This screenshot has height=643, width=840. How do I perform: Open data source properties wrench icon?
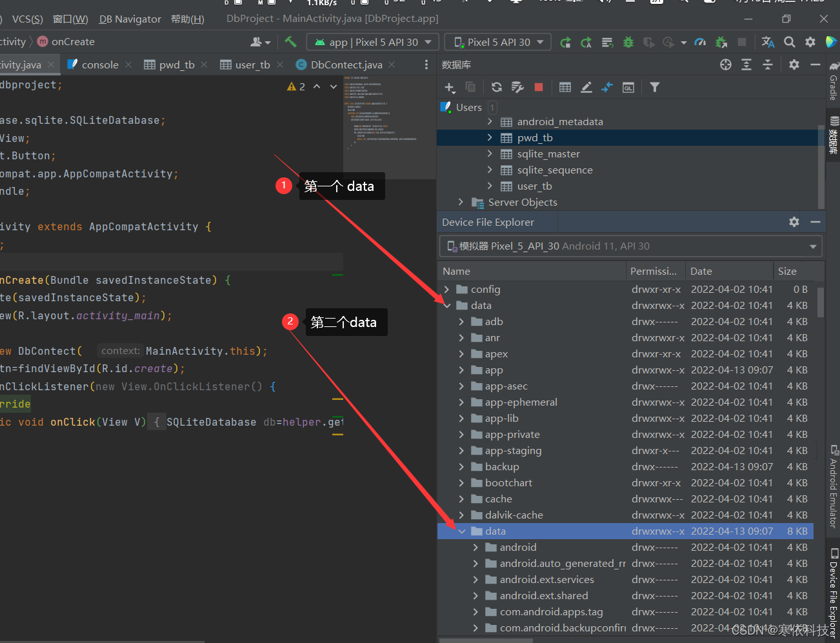[x=517, y=87]
